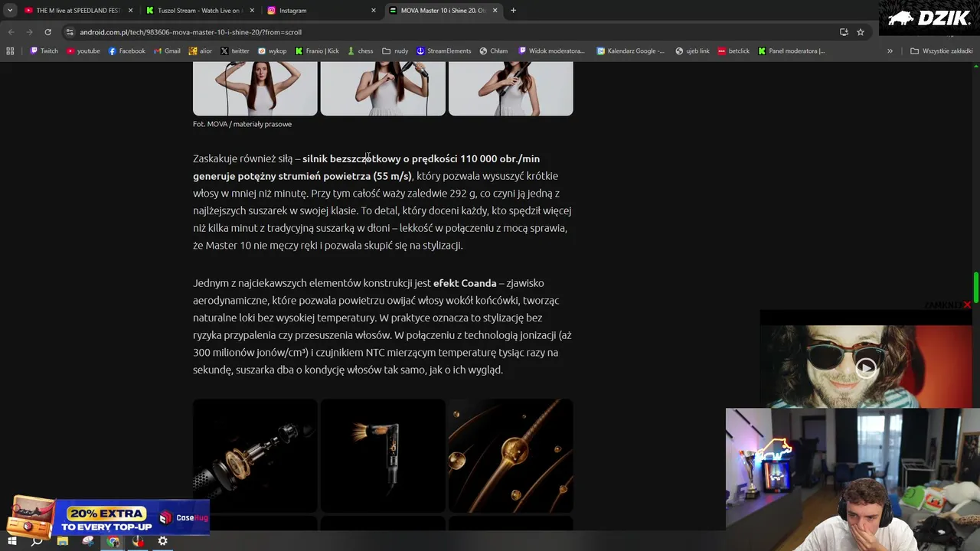Open first hair styling photo in gallery
The image size is (980, 551).
(x=255, y=89)
